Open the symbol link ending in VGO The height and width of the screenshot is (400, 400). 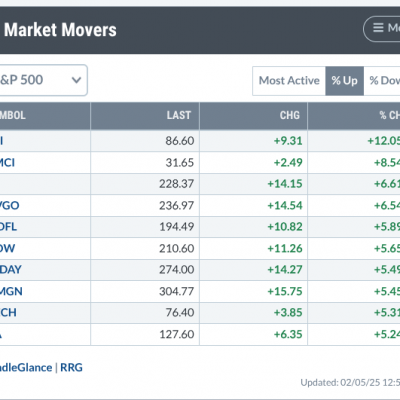(9, 205)
